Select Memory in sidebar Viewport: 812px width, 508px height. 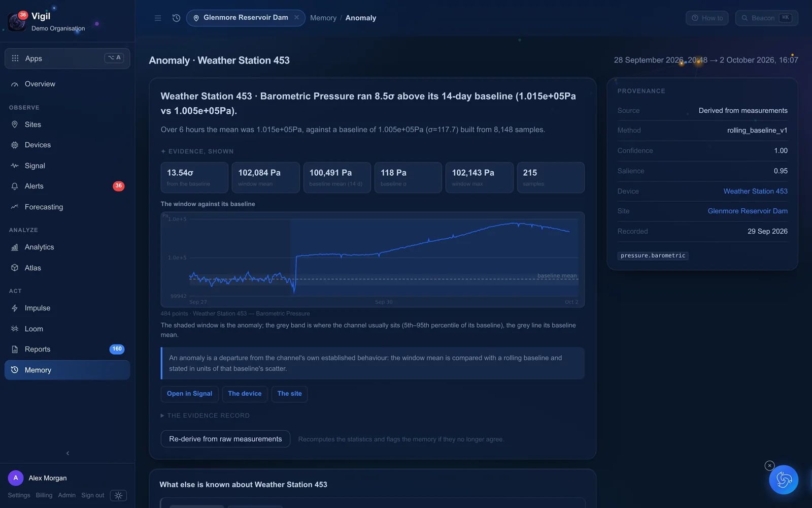coord(67,370)
